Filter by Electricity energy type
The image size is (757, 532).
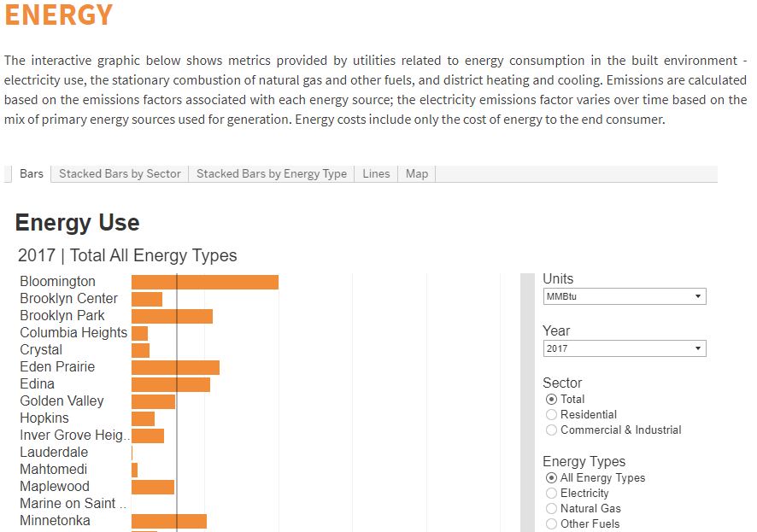point(550,493)
